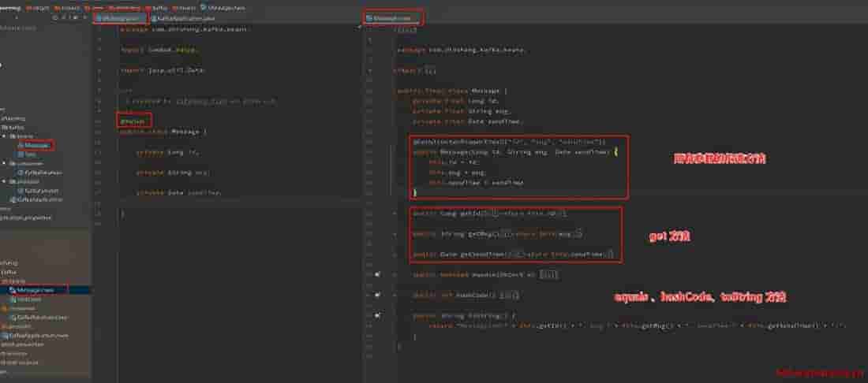Click the @Value annotation in Message.java

coord(132,121)
